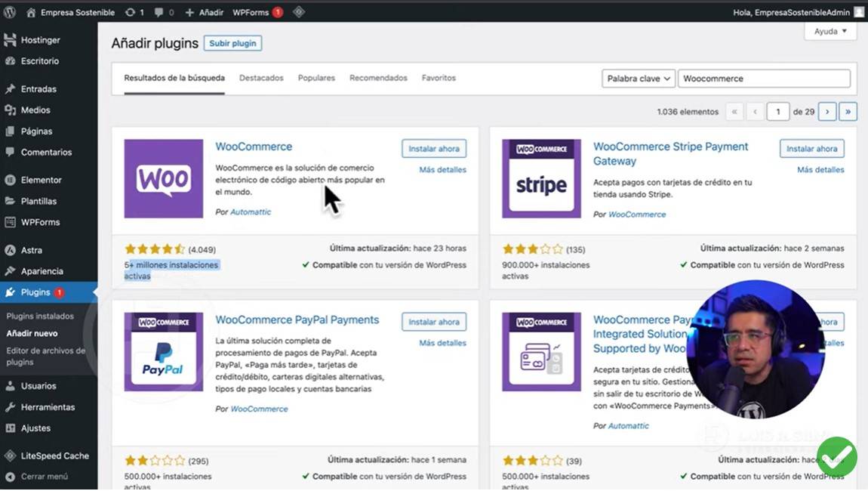The width and height of the screenshot is (868, 491).
Task: Click '1.036 elementos' count text
Action: point(688,112)
